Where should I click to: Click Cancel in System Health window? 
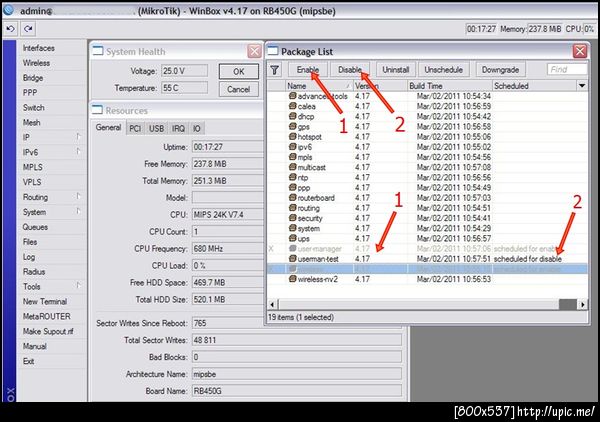(x=239, y=89)
